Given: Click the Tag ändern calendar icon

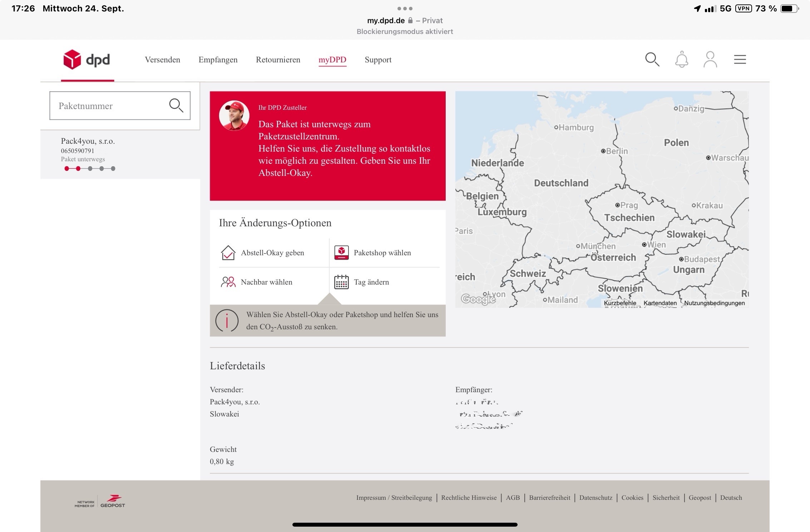Looking at the screenshot, I should click(341, 282).
